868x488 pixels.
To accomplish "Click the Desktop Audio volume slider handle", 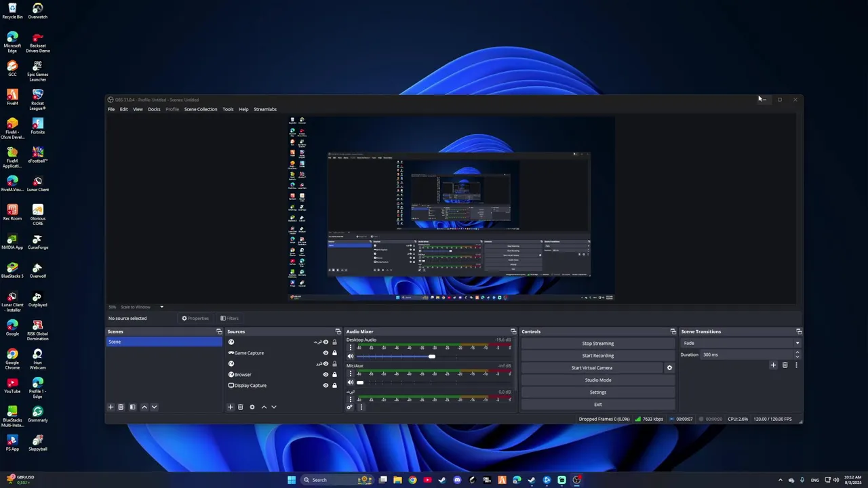I will tap(432, 357).
